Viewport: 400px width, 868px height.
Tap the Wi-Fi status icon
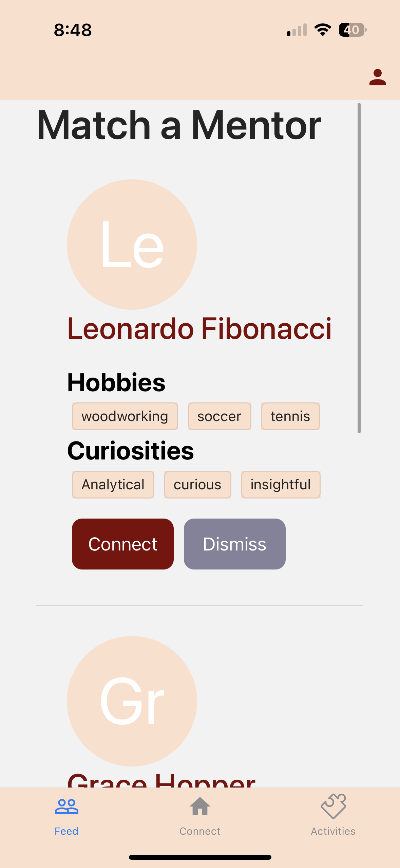323,30
